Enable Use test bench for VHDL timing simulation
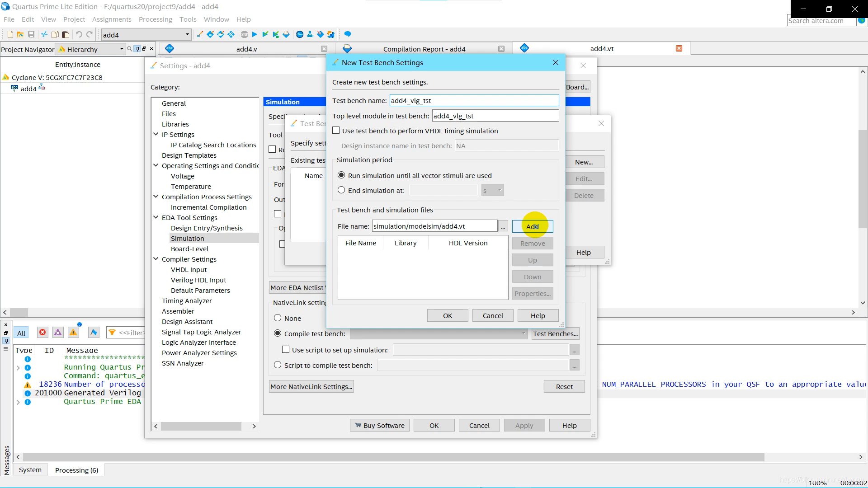Viewport: 868px width, 488px height. pos(336,131)
